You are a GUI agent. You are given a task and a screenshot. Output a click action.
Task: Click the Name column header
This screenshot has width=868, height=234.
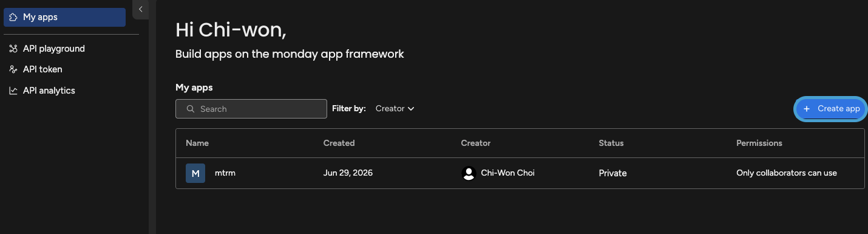tap(197, 143)
